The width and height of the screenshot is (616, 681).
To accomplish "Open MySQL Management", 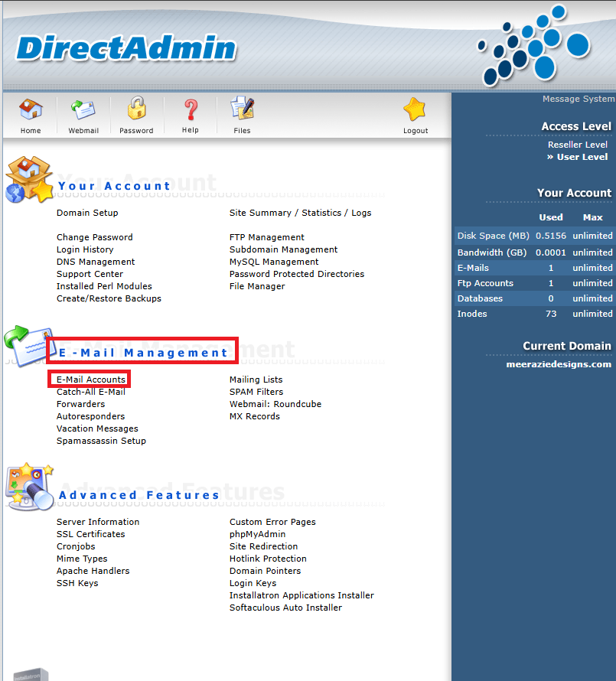I will point(274,262).
